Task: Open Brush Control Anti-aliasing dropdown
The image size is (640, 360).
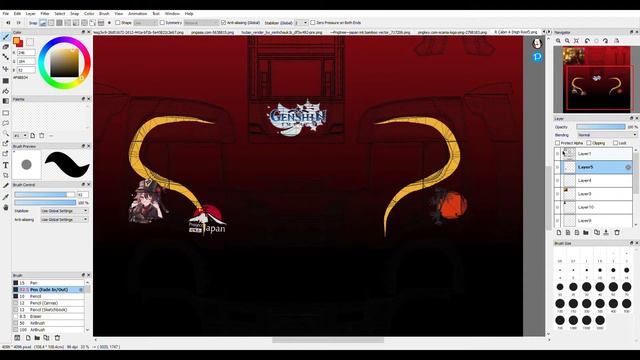Action: coord(64,220)
